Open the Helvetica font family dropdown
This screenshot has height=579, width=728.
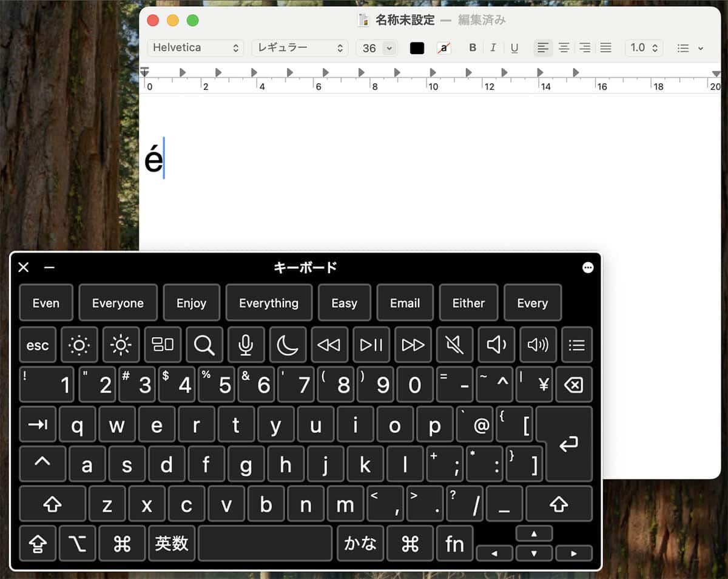click(x=195, y=48)
